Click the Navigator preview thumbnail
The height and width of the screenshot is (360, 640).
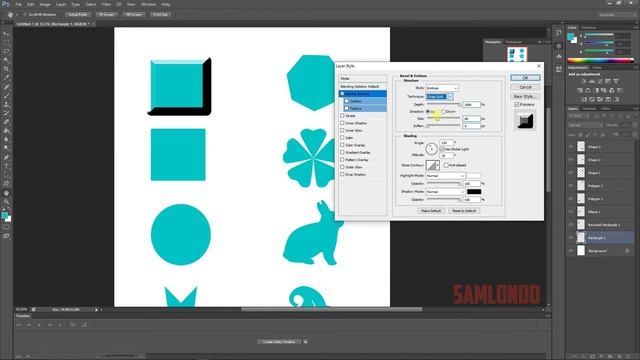(517, 54)
